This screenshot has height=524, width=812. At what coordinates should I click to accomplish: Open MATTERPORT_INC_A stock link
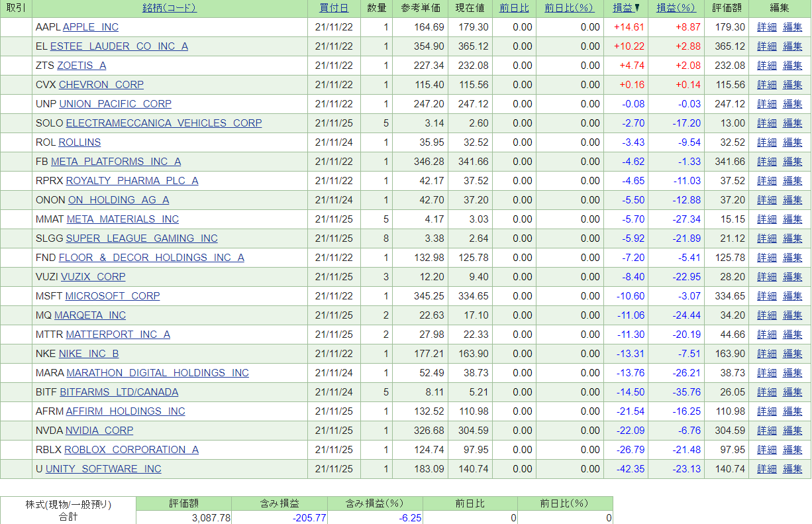[x=118, y=335]
